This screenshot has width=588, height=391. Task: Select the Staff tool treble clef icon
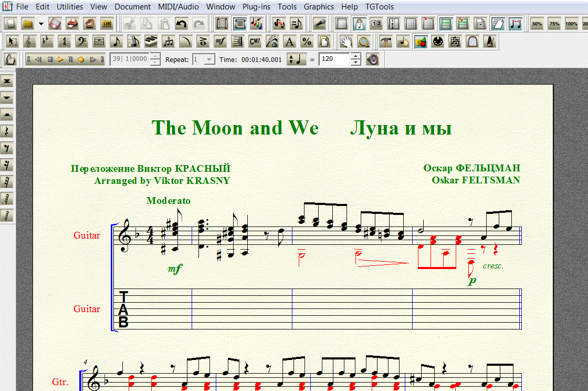(29, 42)
